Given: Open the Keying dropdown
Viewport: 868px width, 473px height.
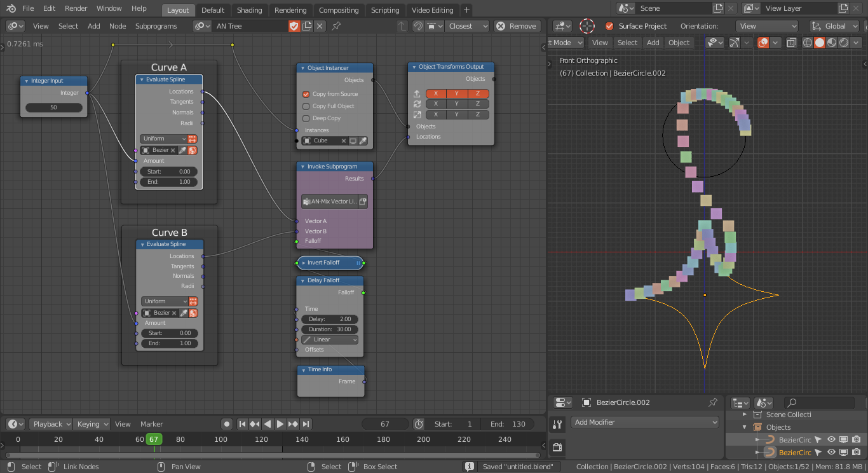Looking at the screenshot, I should [x=92, y=424].
